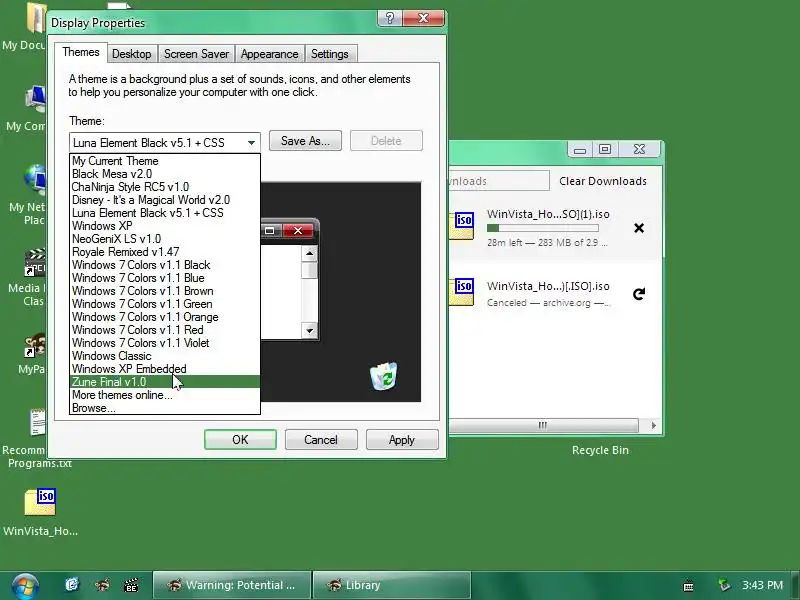Click preview window's scroll down arrow
This screenshot has height=600, width=800.
309,331
